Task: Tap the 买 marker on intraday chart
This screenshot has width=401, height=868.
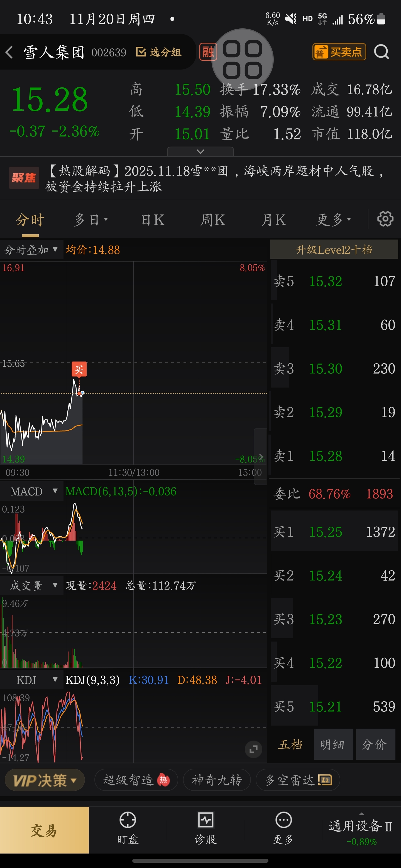Action: click(79, 369)
